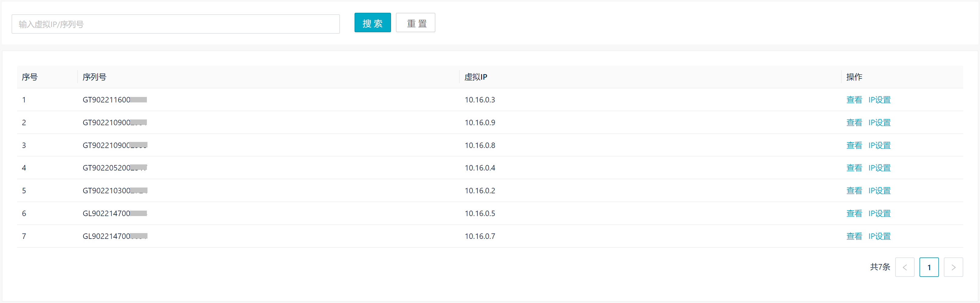Screen dimensions: 980x303
Task: Open IP设置 for IP 10.16.0.8
Action: (x=879, y=145)
